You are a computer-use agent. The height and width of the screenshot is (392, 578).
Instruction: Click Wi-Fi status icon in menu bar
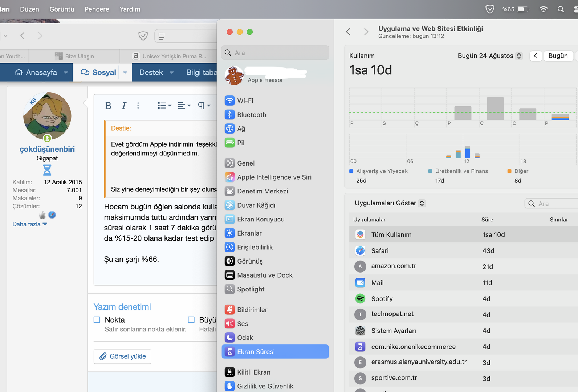543,9
